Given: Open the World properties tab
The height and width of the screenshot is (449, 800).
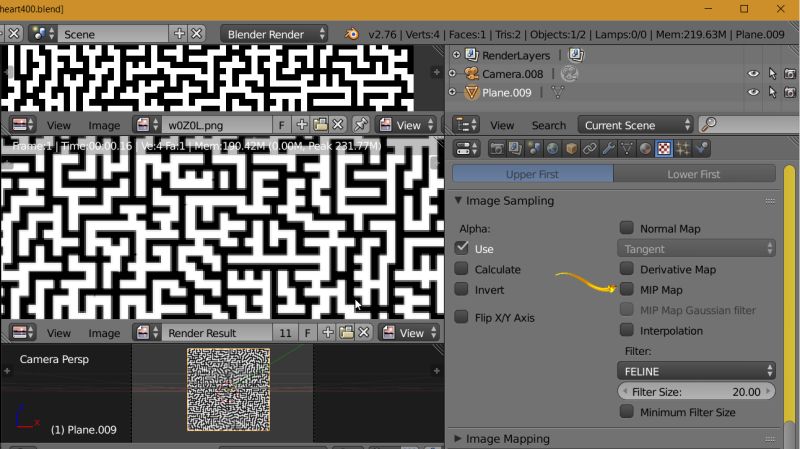Looking at the screenshot, I should 552,149.
